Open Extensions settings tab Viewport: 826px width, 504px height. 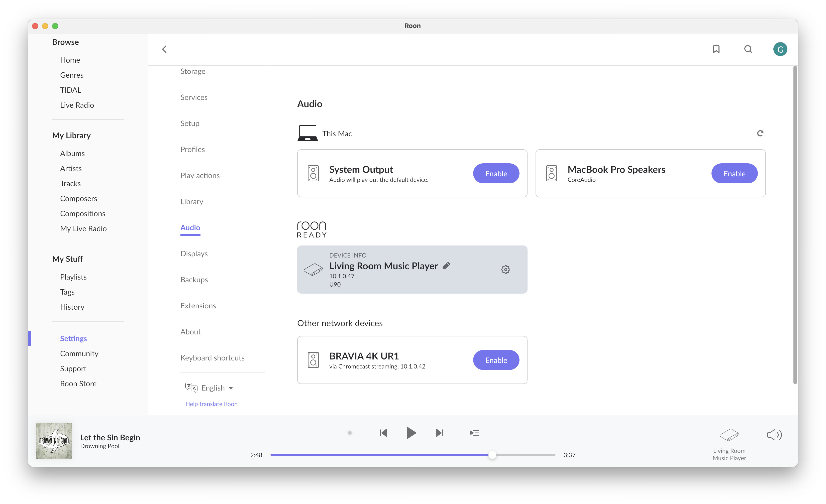point(198,306)
